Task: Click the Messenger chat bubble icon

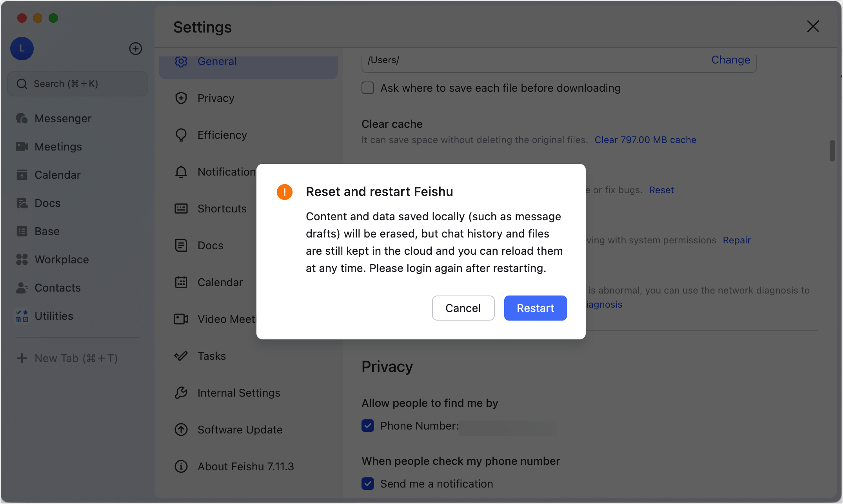Action: pyautogui.click(x=22, y=118)
